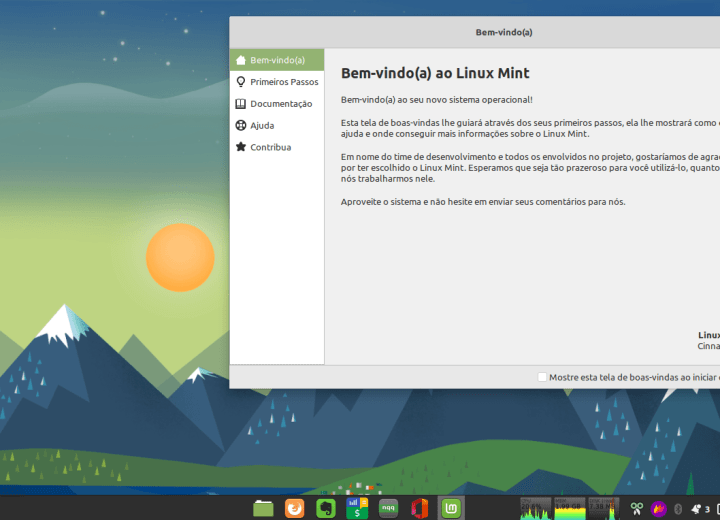Click 'Aproveite o sistema e não hesite' paragraph

[x=483, y=202]
